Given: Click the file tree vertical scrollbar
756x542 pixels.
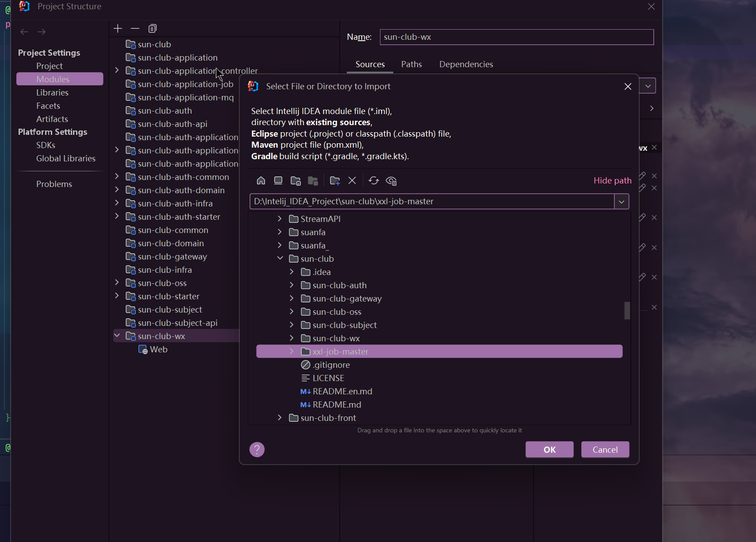Looking at the screenshot, I should click(x=627, y=310).
